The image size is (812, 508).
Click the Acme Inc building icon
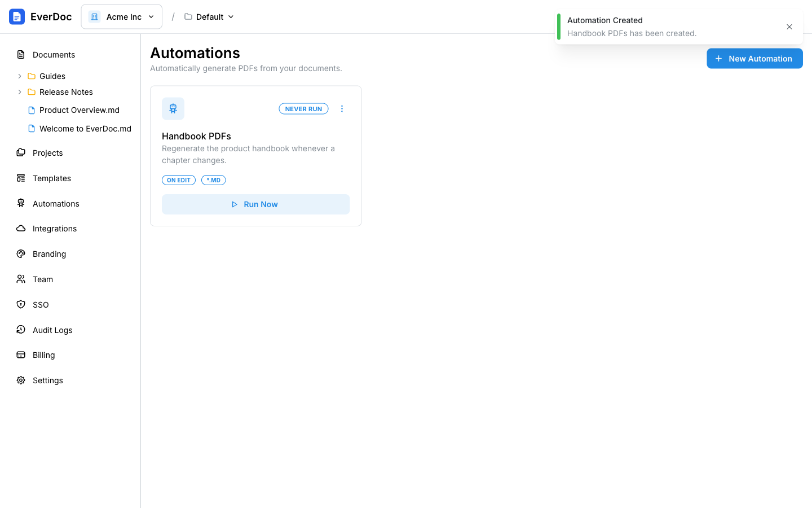pos(94,17)
